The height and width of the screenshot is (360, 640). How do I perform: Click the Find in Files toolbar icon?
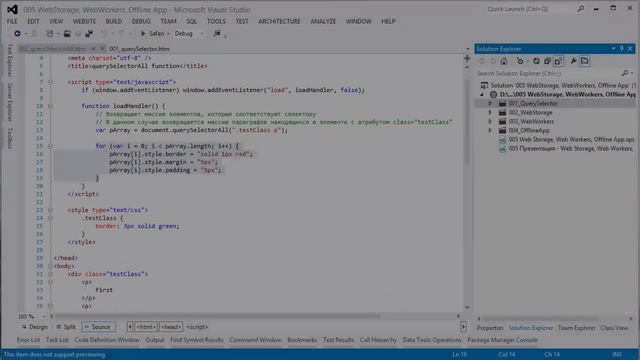pos(217,33)
